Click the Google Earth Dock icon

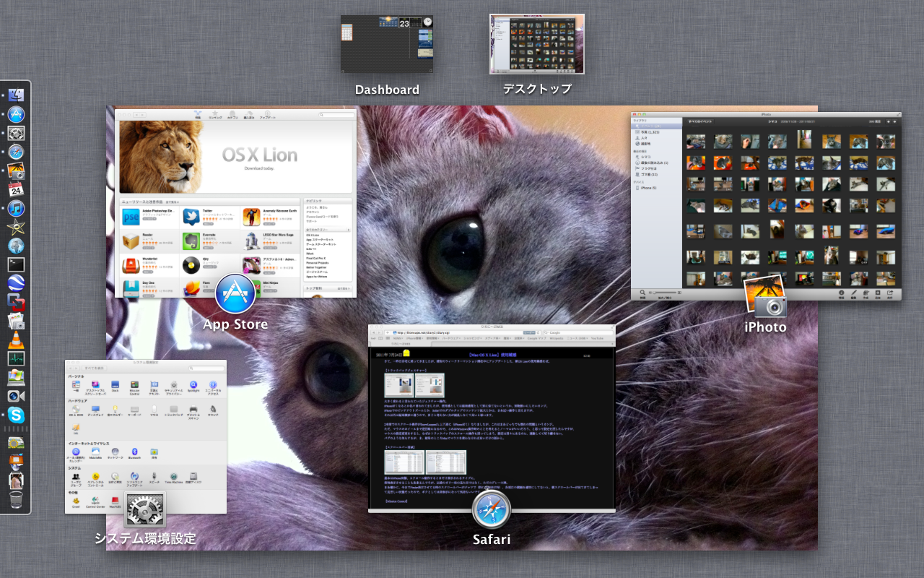[16, 283]
